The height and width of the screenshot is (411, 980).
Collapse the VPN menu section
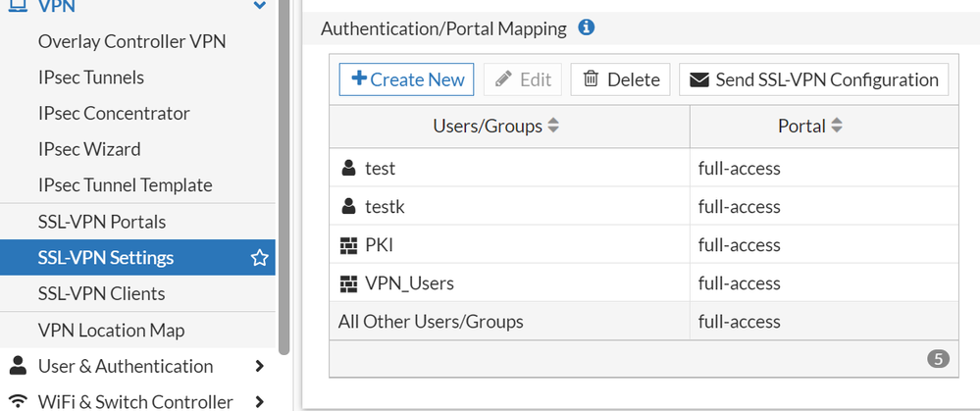259,7
